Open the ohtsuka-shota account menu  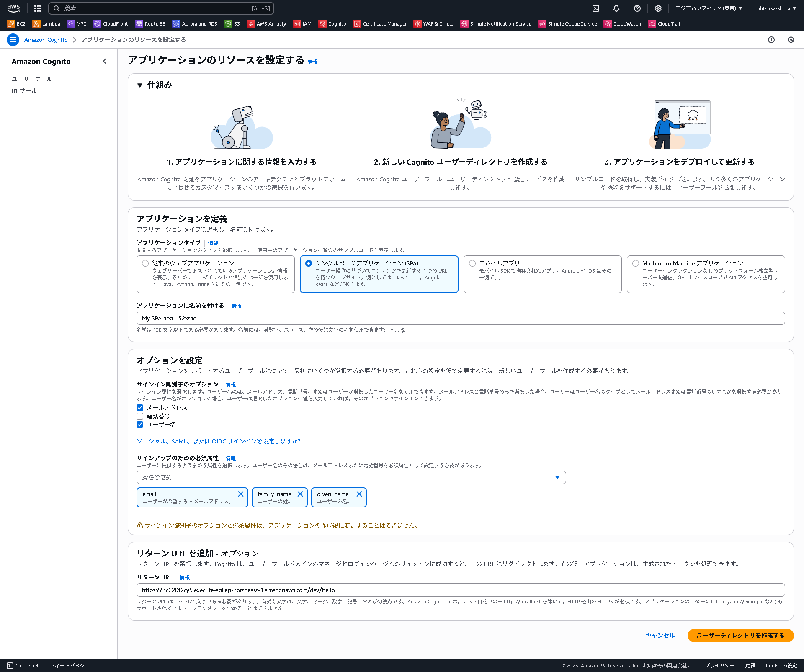pyautogui.click(x=776, y=8)
